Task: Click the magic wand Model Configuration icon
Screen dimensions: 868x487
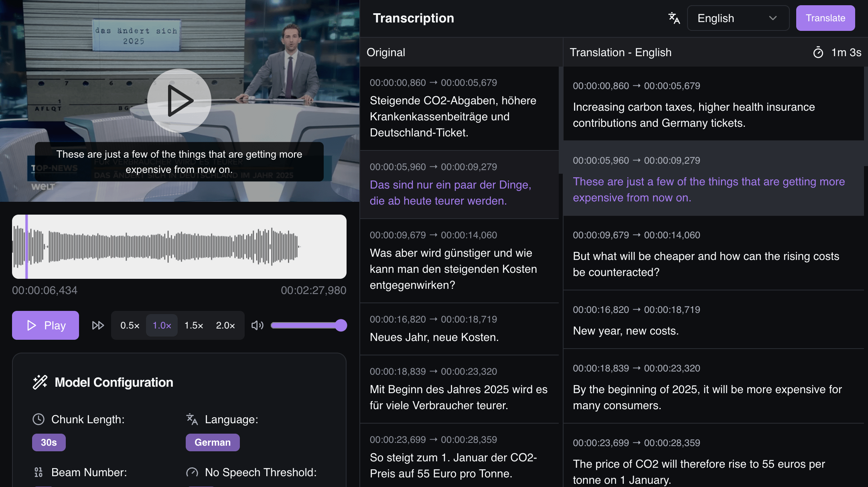Action: [x=40, y=382]
